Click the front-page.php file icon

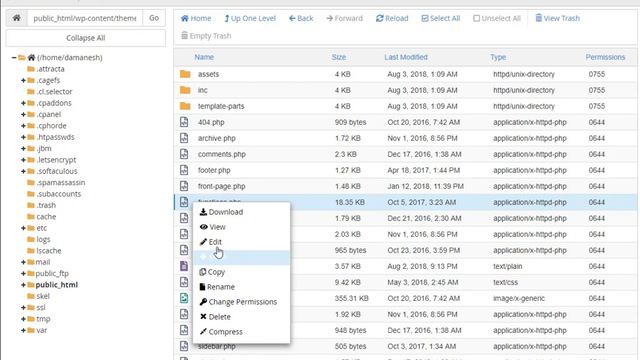pyautogui.click(x=184, y=186)
